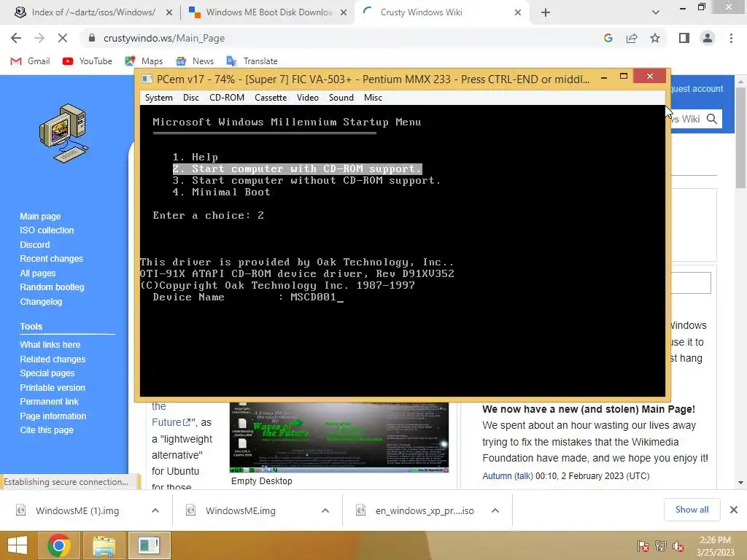
Task: Expand en_windows_xp_pr....iso download options
Action: 495,510
